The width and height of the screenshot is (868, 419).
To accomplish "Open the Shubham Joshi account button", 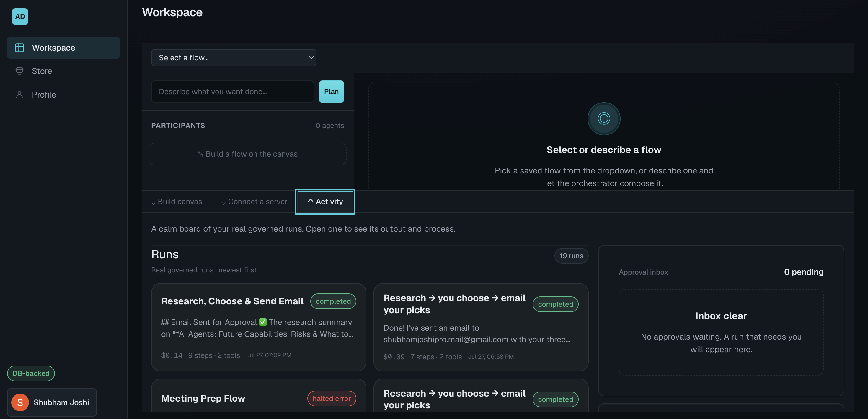I will click(52, 402).
